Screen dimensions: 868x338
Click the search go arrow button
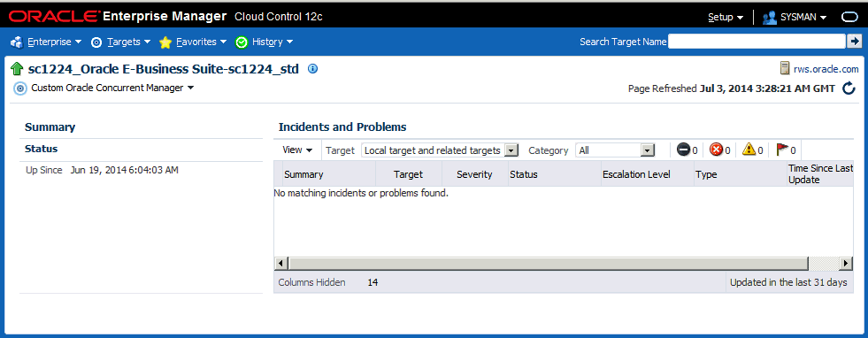coord(854,41)
